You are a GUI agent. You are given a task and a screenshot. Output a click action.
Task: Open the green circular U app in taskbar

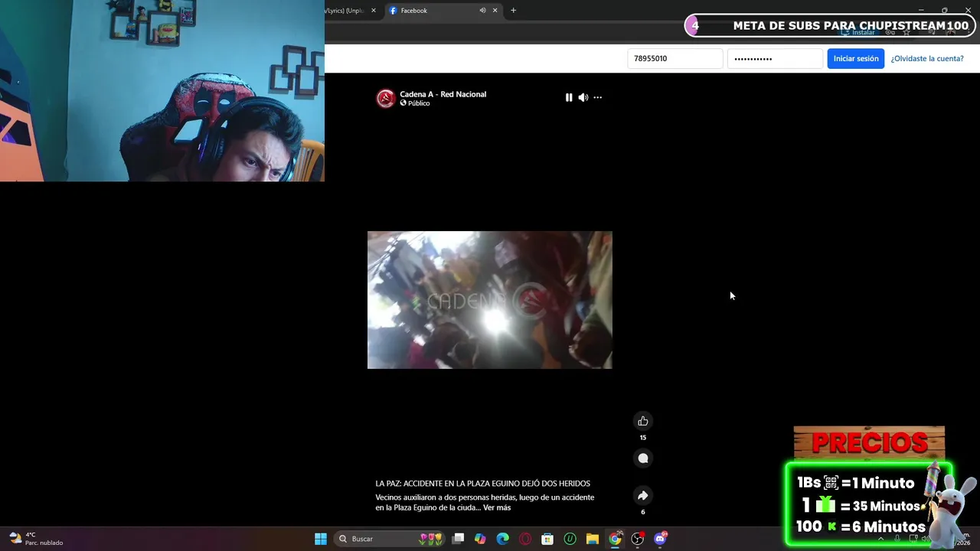(x=570, y=539)
